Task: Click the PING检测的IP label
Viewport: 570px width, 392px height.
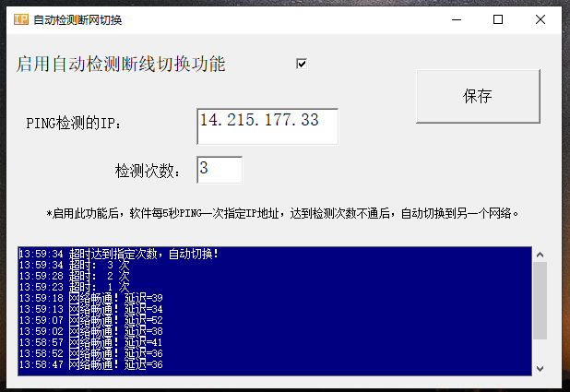Action: coord(74,124)
